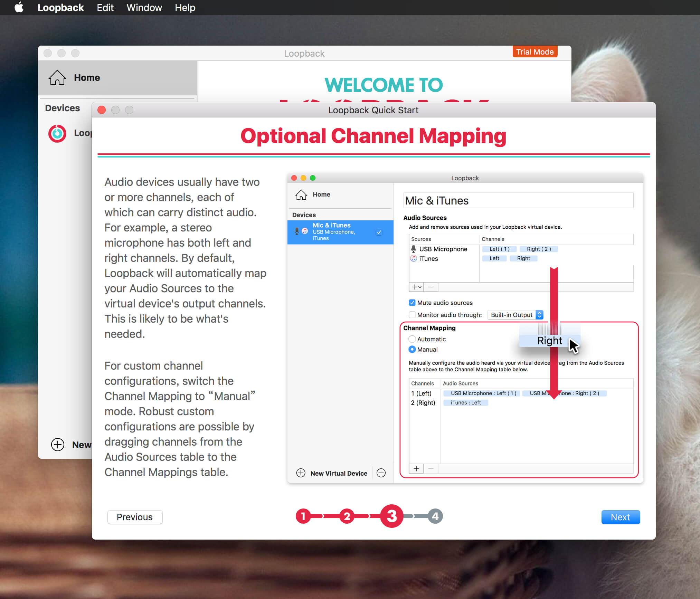This screenshot has width=700, height=599.
Task: Click the iTunes icon in Mic & iTunes row
Action: coord(305,231)
